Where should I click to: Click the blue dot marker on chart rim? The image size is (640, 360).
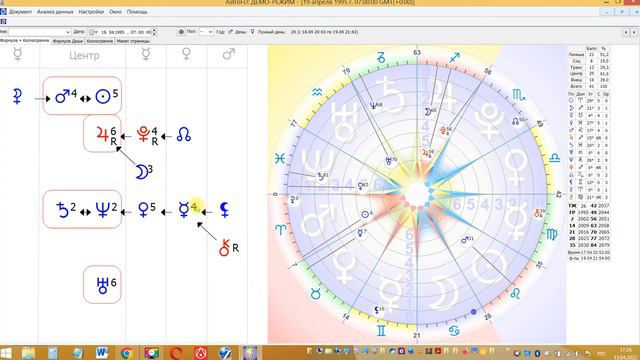473,312
